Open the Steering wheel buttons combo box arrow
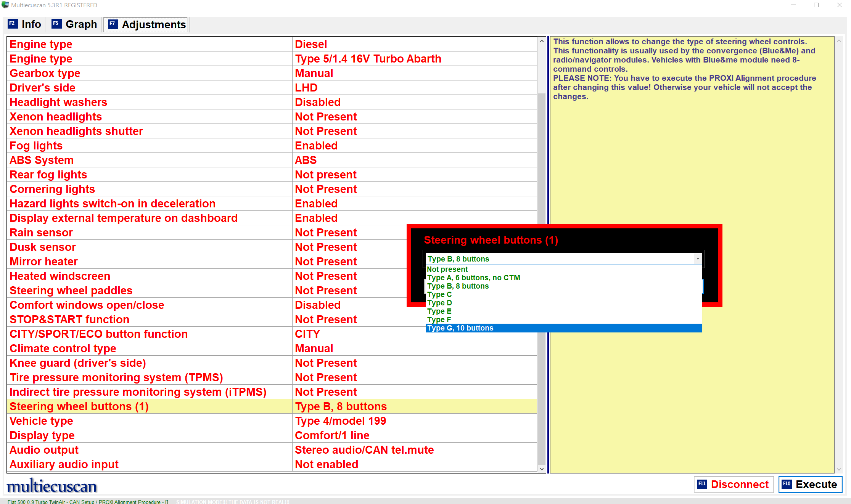This screenshot has height=504, width=851. pos(698,259)
